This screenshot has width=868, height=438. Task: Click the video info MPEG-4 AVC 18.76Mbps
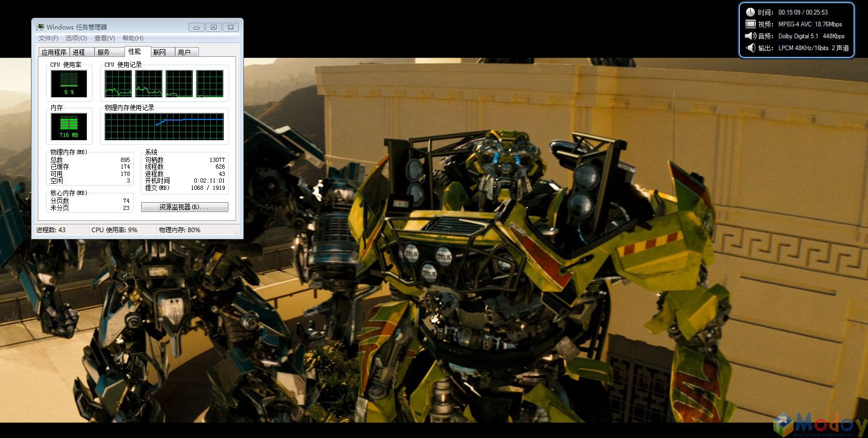(810, 24)
